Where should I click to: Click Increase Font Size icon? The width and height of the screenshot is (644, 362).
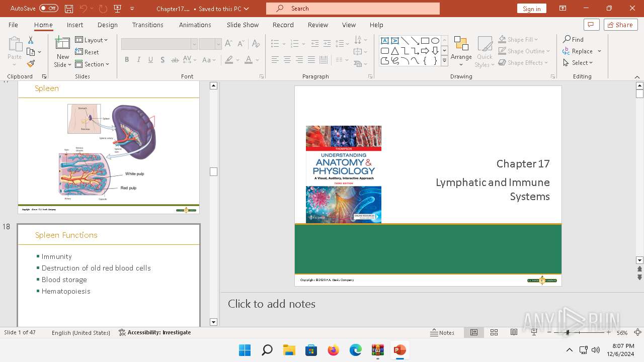coord(228,44)
